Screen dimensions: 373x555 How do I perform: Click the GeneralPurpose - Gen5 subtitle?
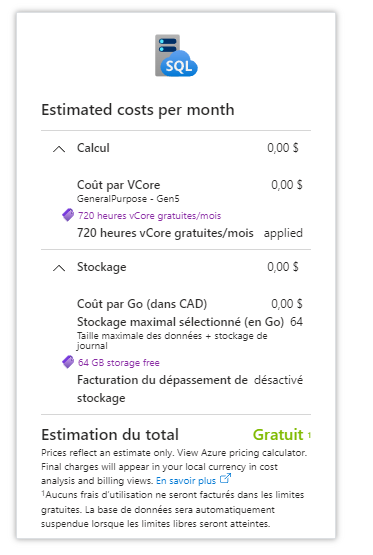pos(128,199)
